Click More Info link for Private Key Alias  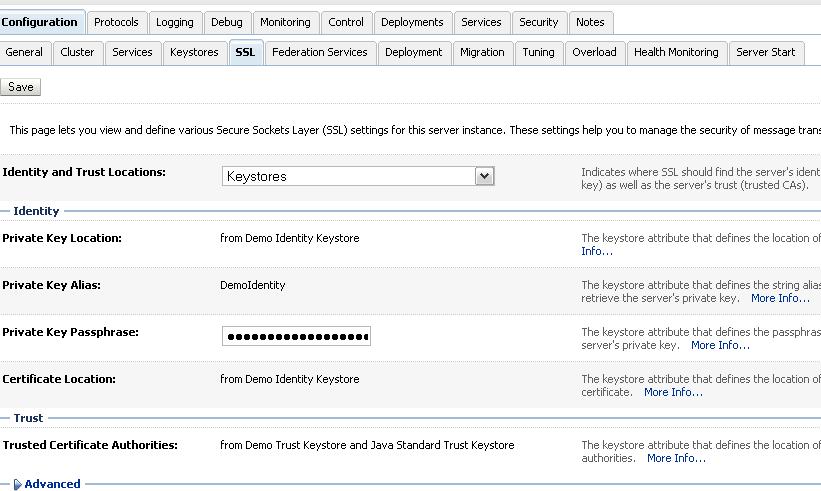click(x=780, y=298)
